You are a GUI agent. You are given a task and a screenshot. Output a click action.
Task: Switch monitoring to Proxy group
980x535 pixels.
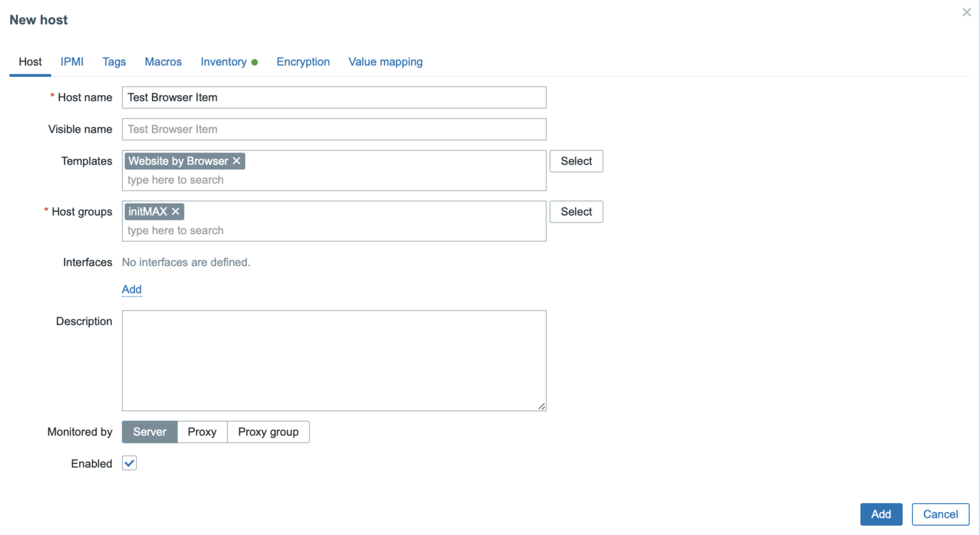(x=268, y=432)
